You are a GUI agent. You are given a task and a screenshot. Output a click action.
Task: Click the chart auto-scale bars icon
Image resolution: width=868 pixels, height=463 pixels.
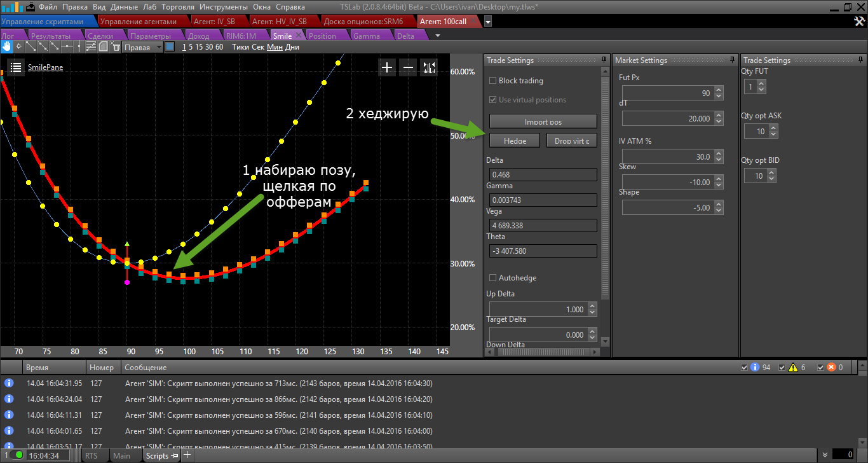coord(429,67)
